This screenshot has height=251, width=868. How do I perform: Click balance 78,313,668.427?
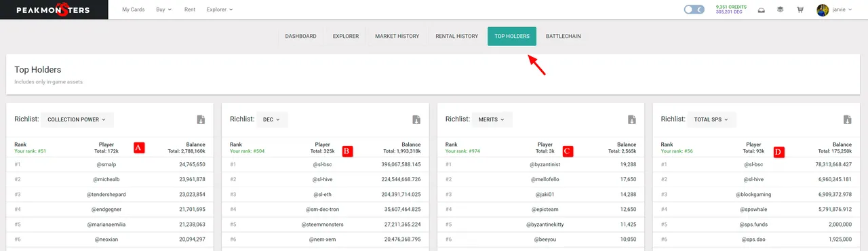pos(833,165)
